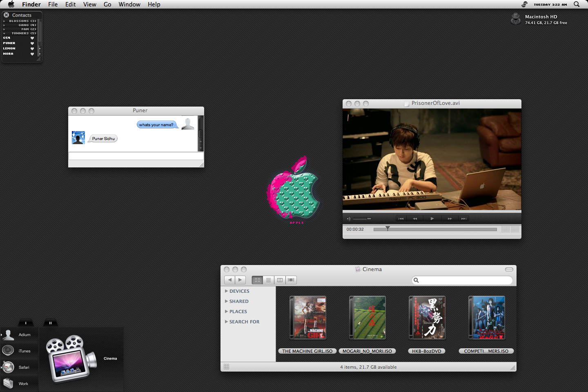The width and height of the screenshot is (588, 392).
Task: Click the heart icon next to C54
Action: point(32,38)
